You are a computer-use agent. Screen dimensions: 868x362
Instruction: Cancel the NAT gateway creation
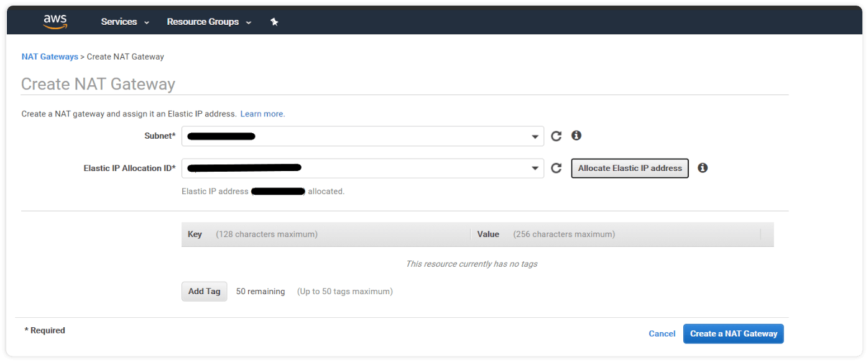[662, 334]
